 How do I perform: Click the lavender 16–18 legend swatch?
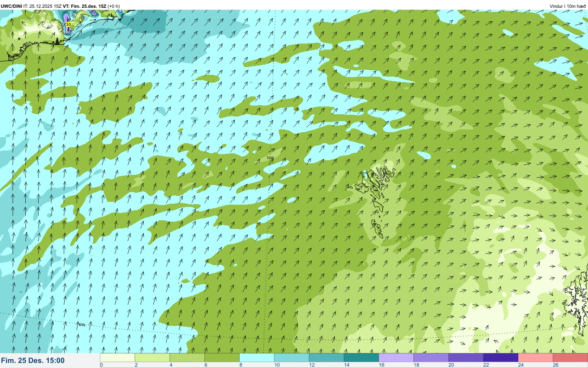pos(396,357)
